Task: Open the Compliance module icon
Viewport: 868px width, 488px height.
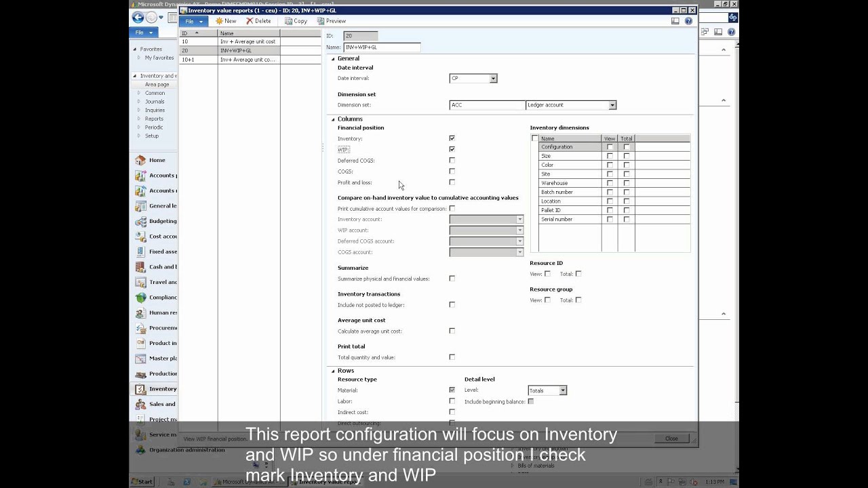Action: (140, 298)
